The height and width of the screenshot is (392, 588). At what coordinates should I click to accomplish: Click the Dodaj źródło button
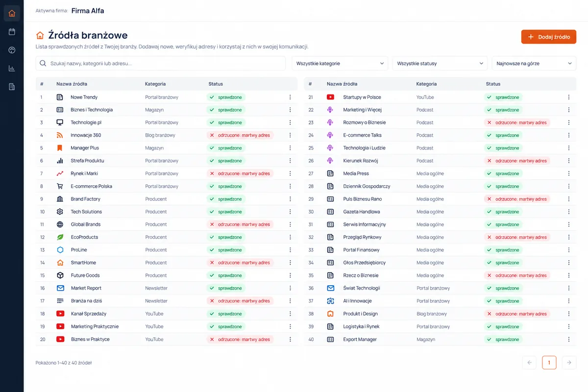(x=549, y=37)
